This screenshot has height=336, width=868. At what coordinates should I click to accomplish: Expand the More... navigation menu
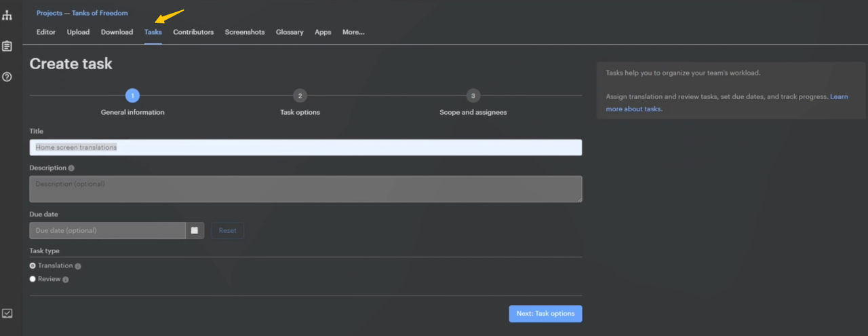click(x=353, y=32)
